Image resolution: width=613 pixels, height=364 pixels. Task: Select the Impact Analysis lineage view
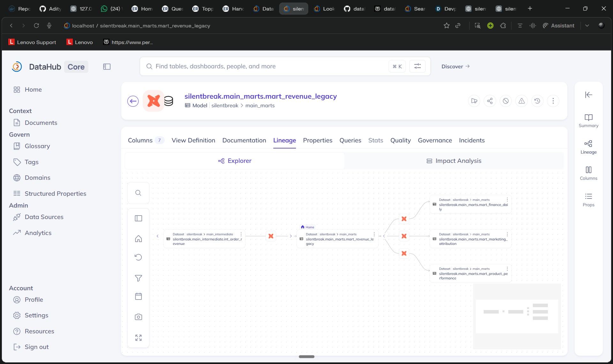[x=454, y=161]
